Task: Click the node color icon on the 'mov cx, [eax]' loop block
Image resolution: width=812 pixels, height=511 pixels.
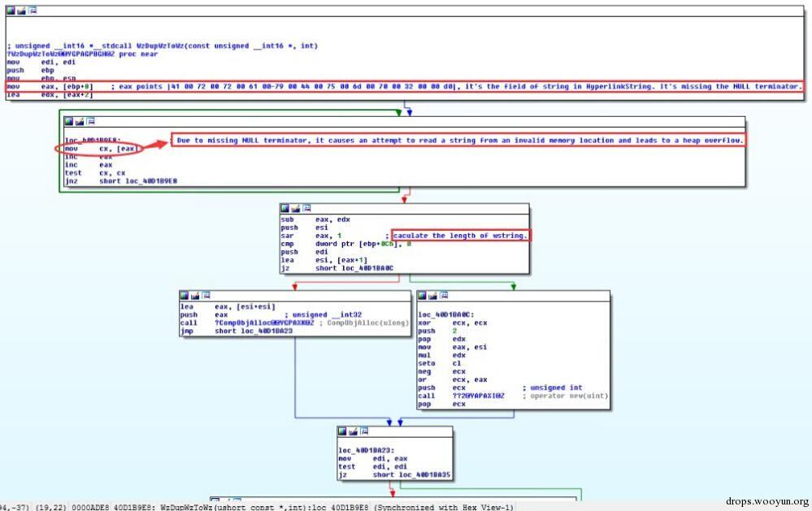Action: 70,121
